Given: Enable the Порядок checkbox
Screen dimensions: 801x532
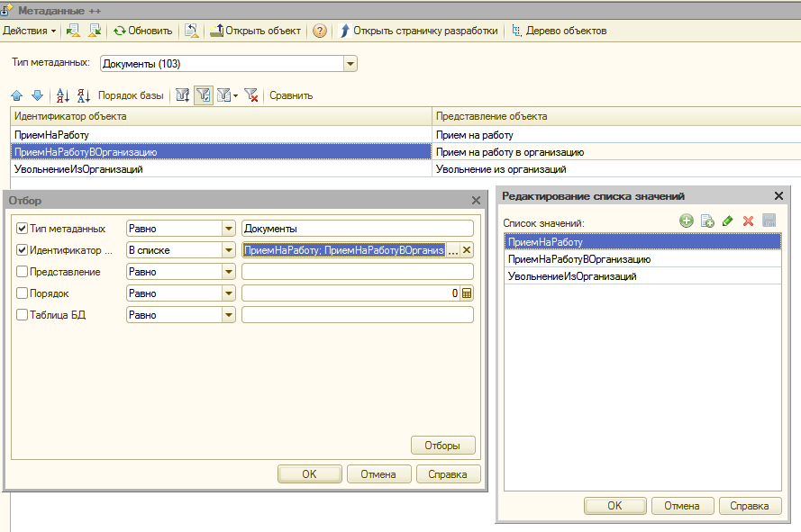Looking at the screenshot, I should pyautogui.click(x=22, y=293).
